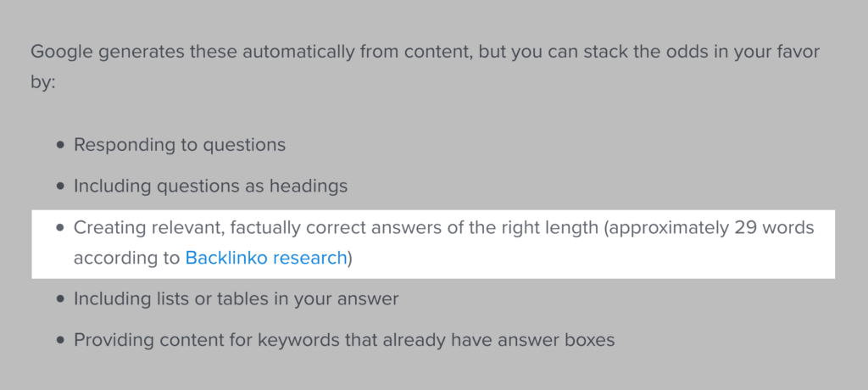The width and height of the screenshot is (868, 390).
Task: Click the "Including lists or tables" list item
Action: pyautogui.click(x=236, y=299)
